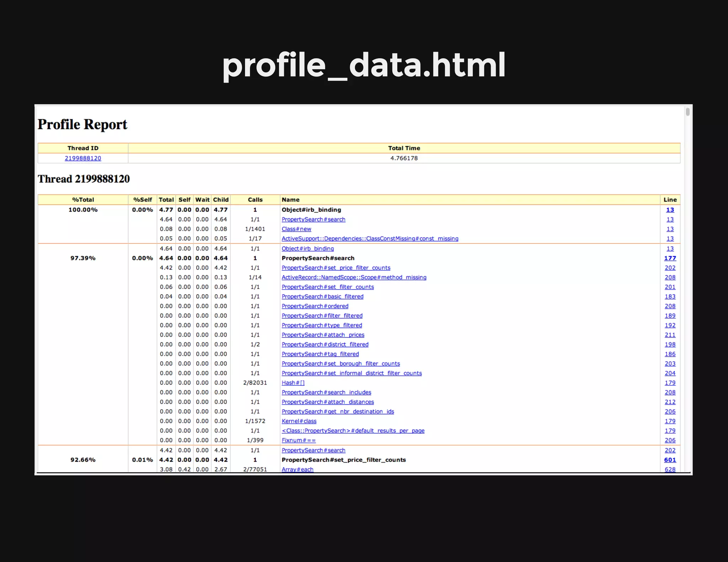Click PropertySearch#set_filter_counts link
728x562 pixels.
tap(328, 287)
